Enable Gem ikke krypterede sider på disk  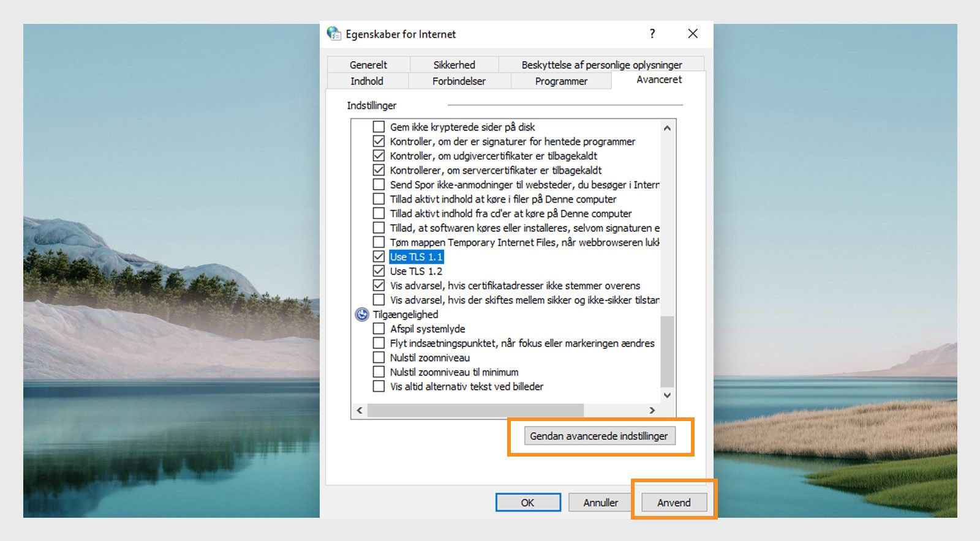click(379, 127)
